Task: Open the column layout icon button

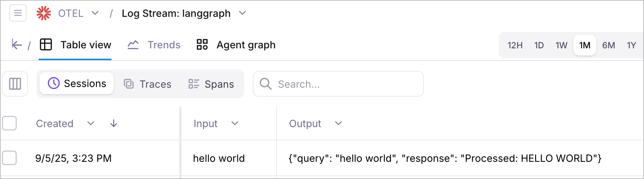Action: pyautogui.click(x=15, y=84)
